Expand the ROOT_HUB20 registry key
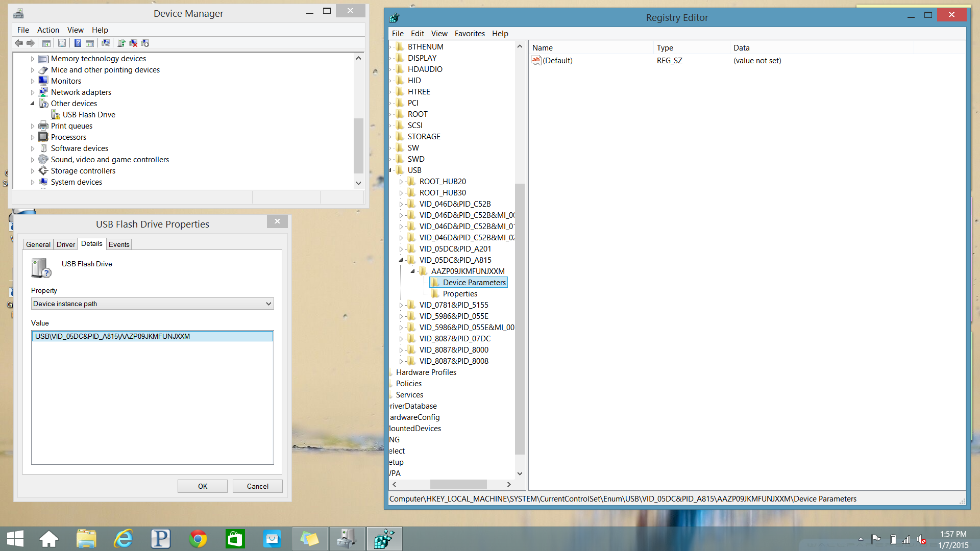This screenshot has width=980, height=551. 401,182
